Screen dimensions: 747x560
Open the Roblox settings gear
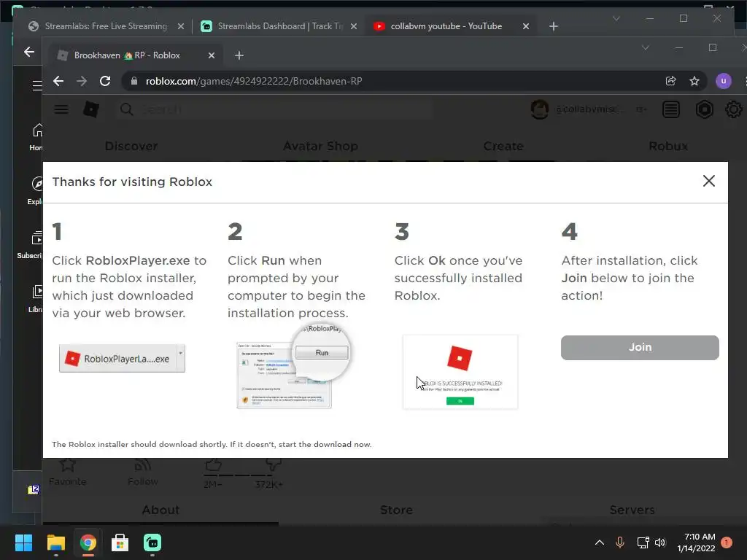click(734, 109)
